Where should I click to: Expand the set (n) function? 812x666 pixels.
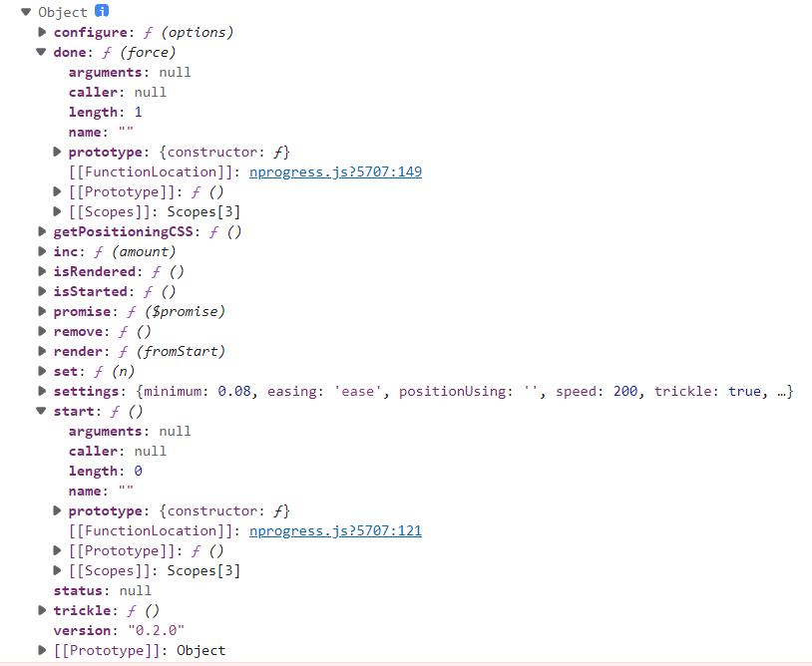click(x=42, y=371)
